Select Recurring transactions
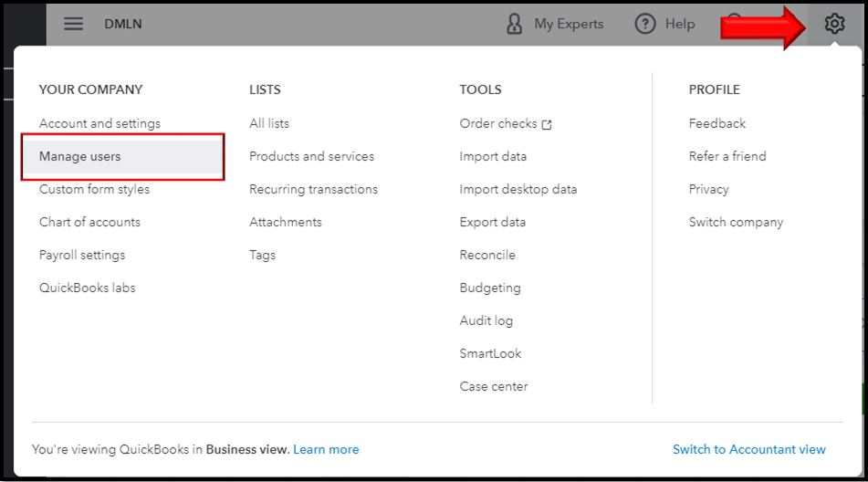 (x=313, y=189)
